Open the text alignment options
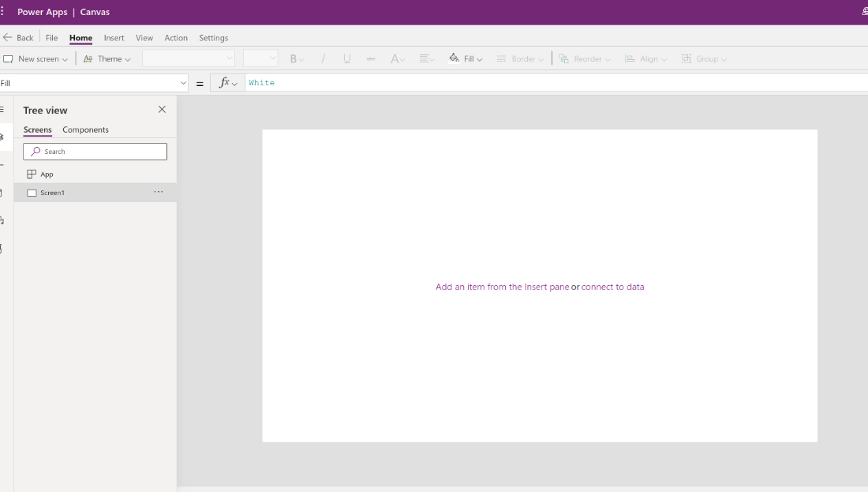The image size is (868, 492). tap(427, 58)
